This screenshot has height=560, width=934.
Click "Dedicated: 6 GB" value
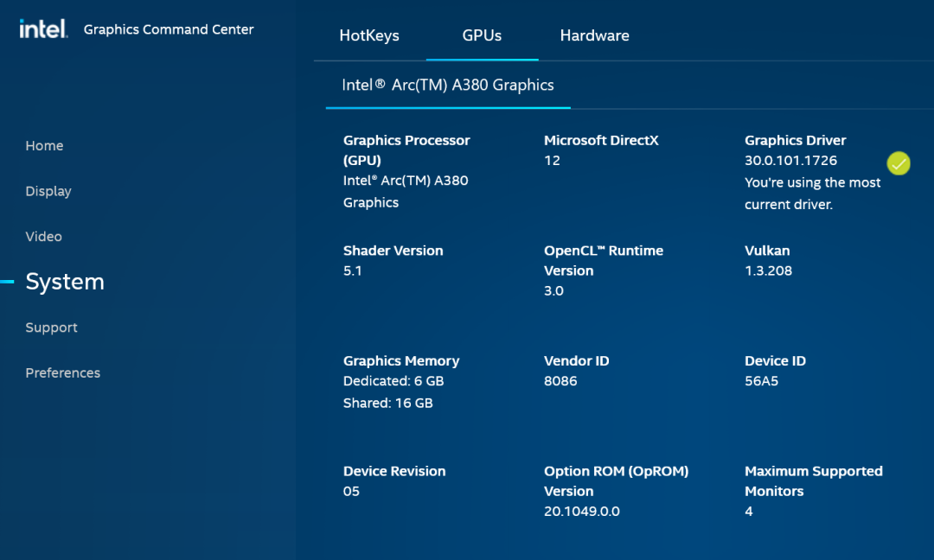[393, 381]
